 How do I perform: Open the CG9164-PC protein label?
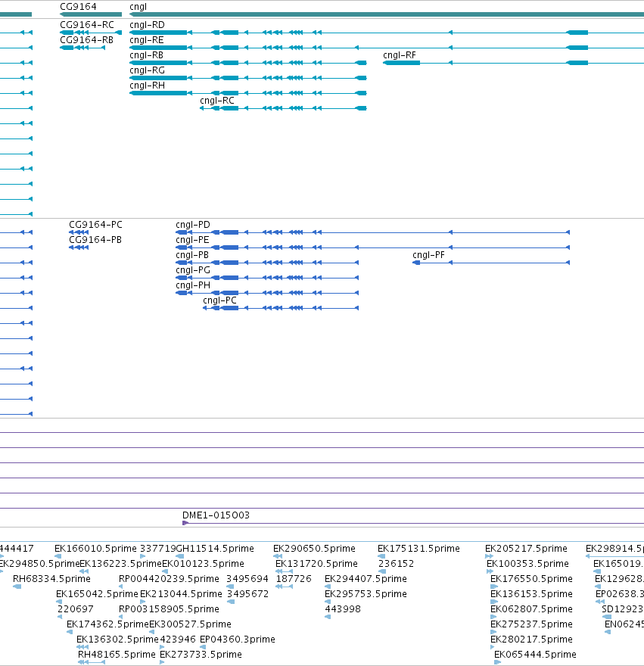(x=95, y=224)
